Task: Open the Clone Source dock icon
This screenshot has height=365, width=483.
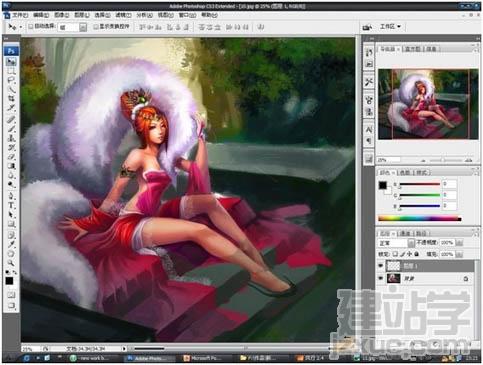Action: (x=369, y=112)
